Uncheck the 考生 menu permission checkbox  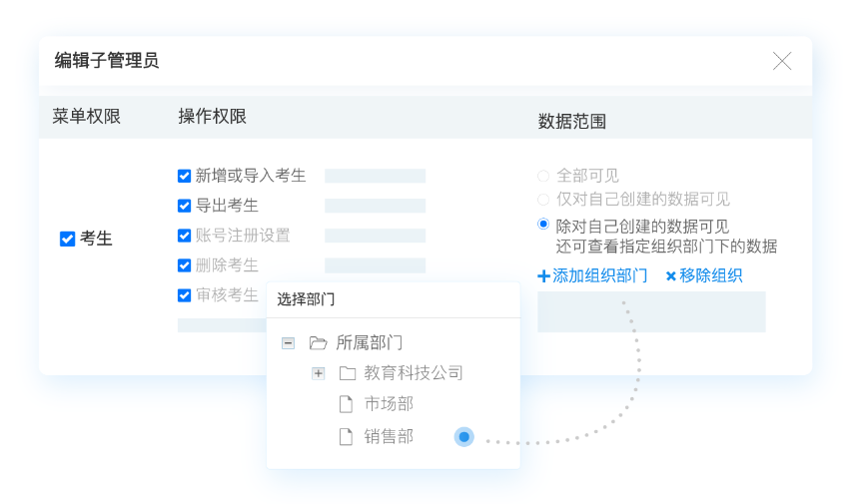pos(67,239)
